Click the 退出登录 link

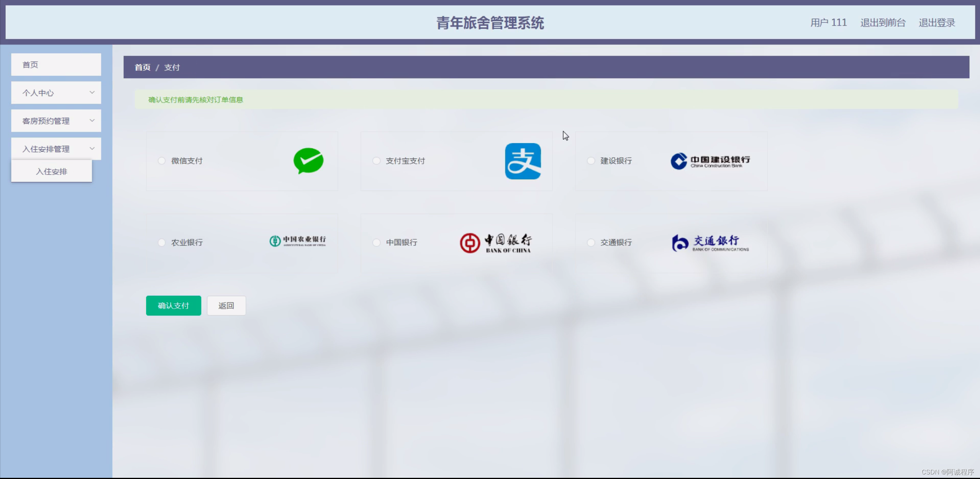tap(936, 23)
